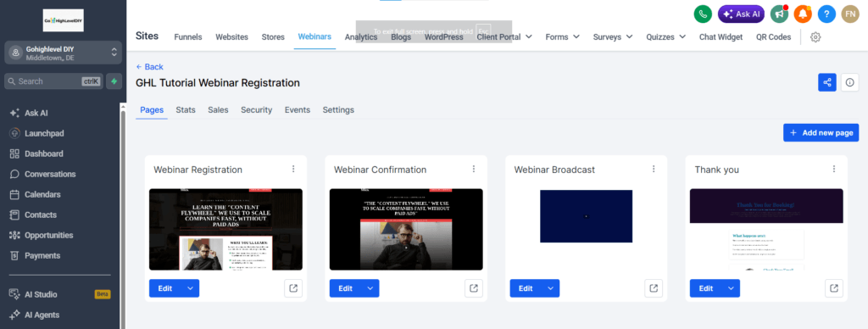Select the Webinars tab
The image size is (868, 329).
[x=314, y=36]
